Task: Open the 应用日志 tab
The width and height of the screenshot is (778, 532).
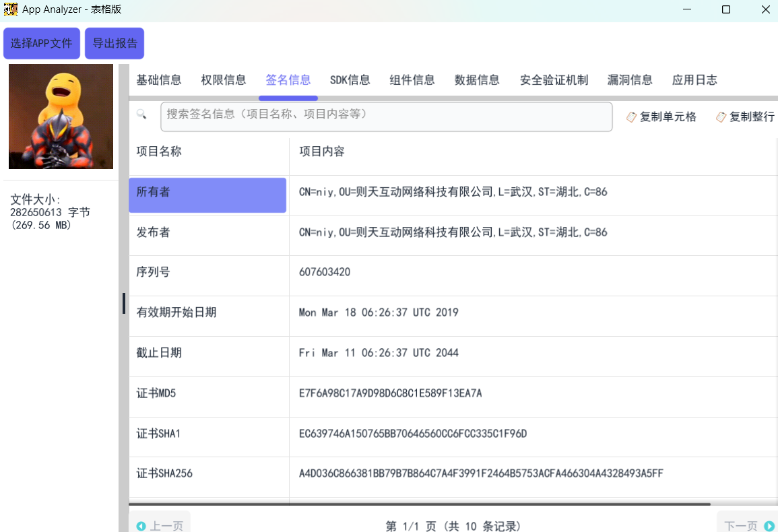Action: point(694,79)
